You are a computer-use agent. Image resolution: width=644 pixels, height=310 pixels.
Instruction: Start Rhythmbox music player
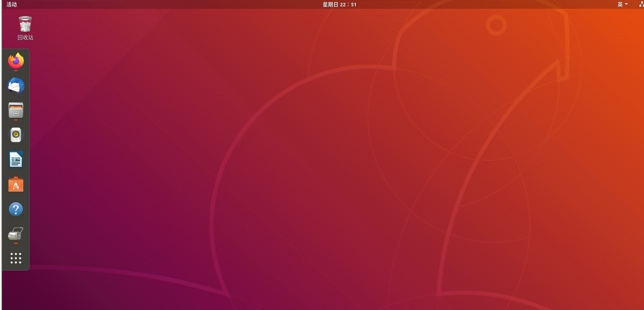coord(16,135)
